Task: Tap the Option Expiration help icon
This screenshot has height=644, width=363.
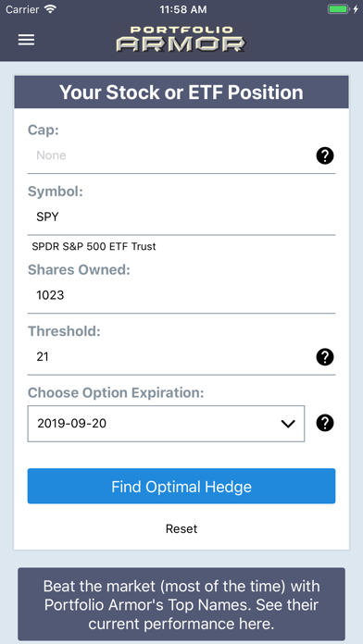Action: pos(325,423)
